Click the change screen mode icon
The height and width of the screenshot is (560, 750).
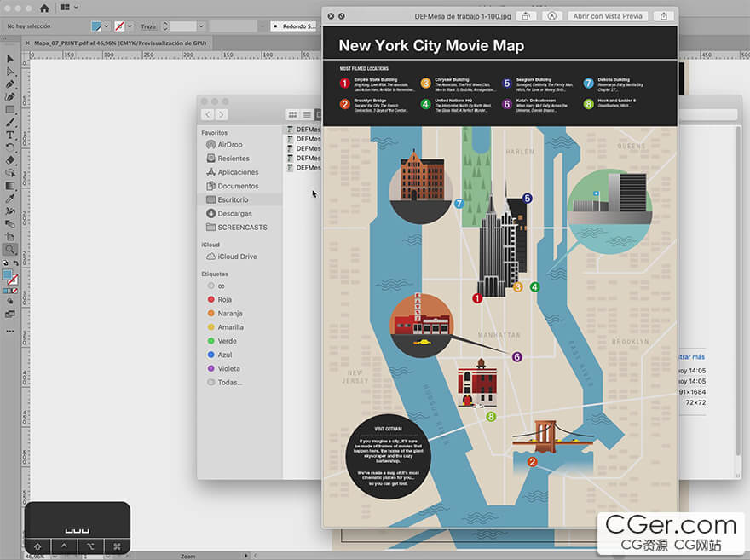click(10, 315)
